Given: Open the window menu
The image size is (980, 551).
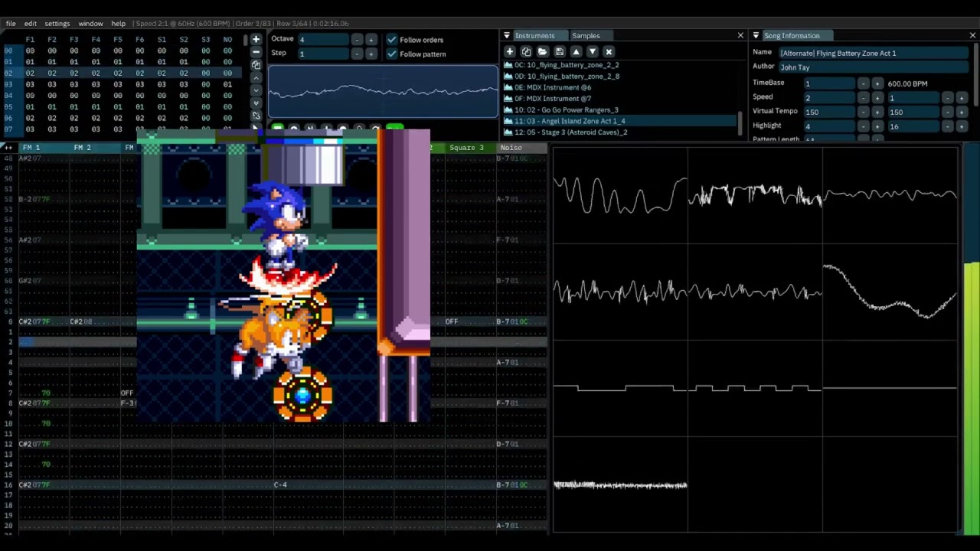Looking at the screenshot, I should coord(90,24).
